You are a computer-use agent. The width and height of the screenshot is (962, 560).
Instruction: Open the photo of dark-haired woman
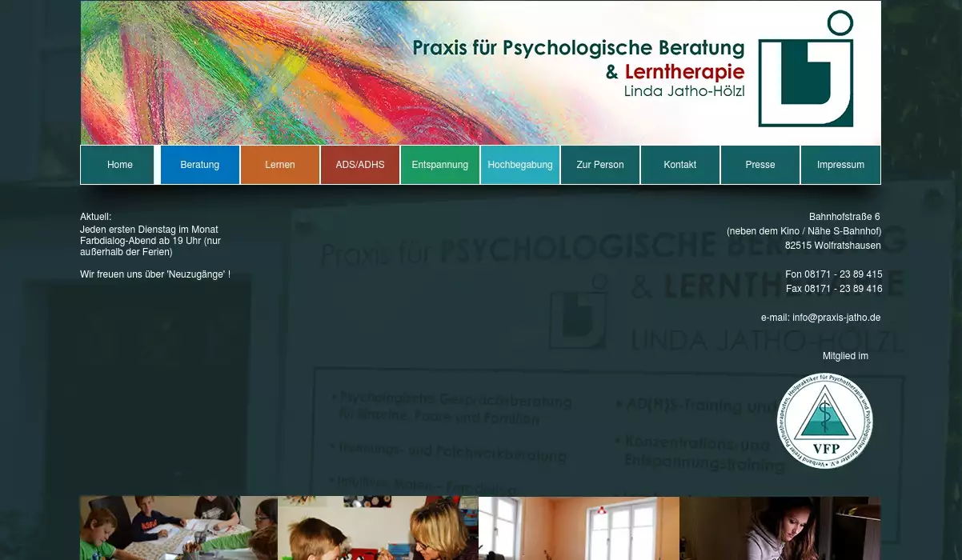[x=780, y=528]
